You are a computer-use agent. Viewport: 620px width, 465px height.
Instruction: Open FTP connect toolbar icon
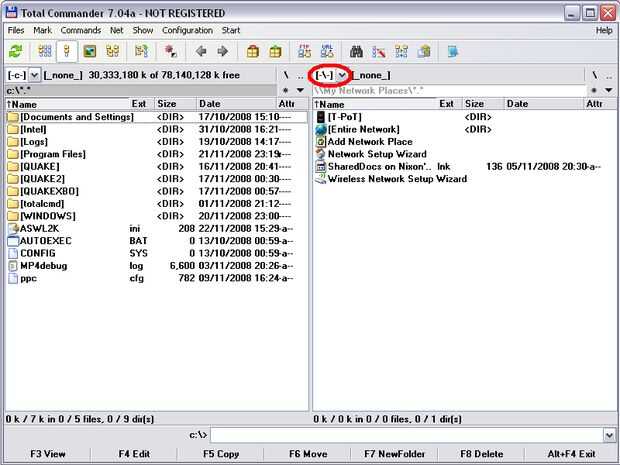pos(304,51)
